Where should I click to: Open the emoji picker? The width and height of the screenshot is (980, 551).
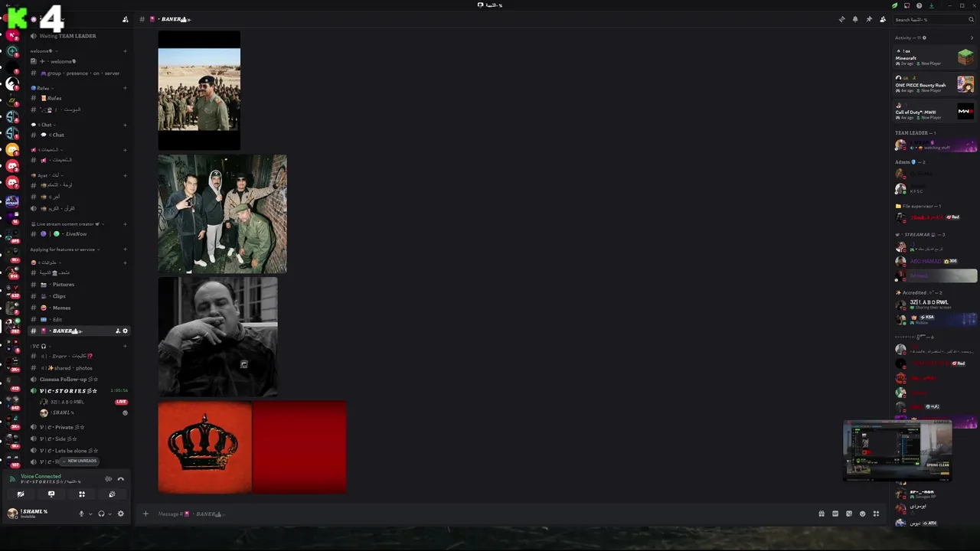tap(863, 514)
